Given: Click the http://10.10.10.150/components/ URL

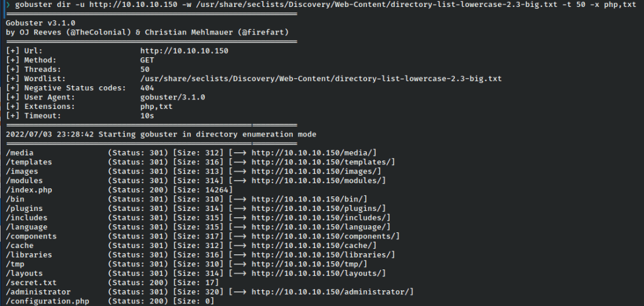Looking at the screenshot, I should (x=325, y=236).
